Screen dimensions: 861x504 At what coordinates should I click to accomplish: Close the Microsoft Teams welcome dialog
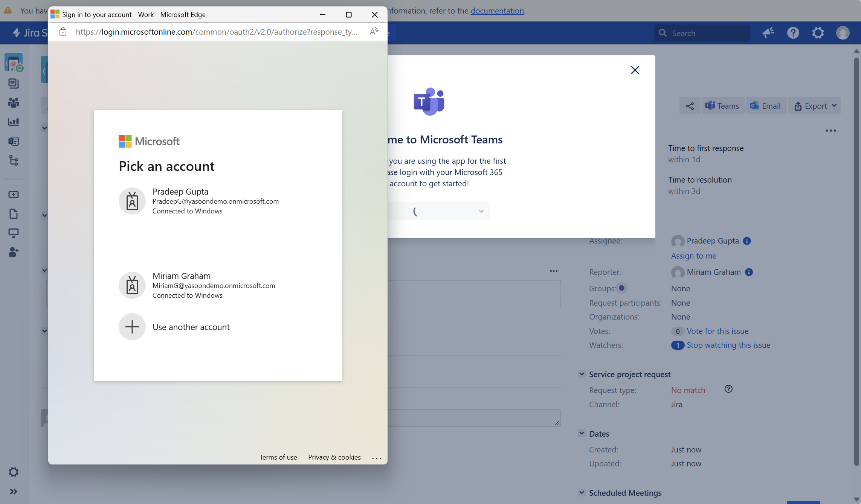pyautogui.click(x=635, y=70)
